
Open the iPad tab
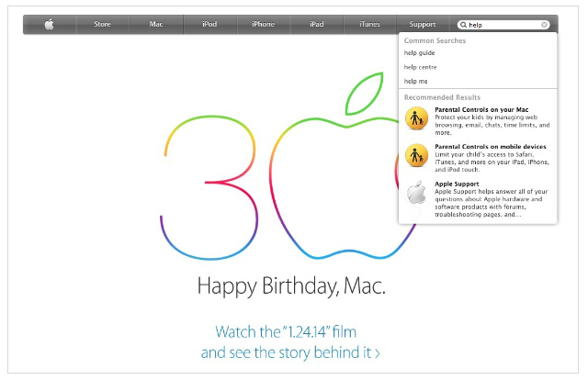(x=316, y=25)
